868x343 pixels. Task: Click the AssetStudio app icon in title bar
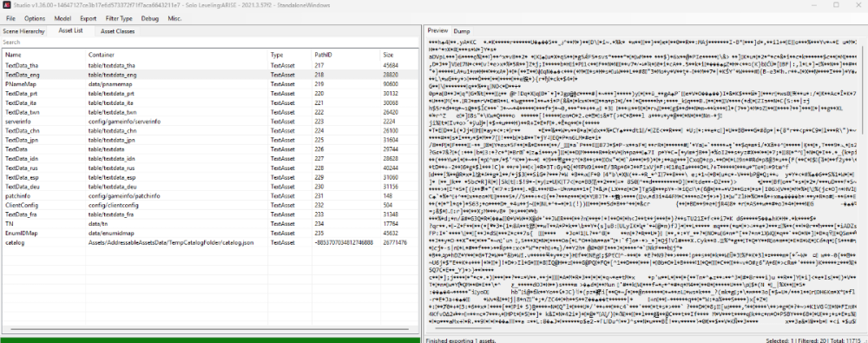tap(7, 5)
